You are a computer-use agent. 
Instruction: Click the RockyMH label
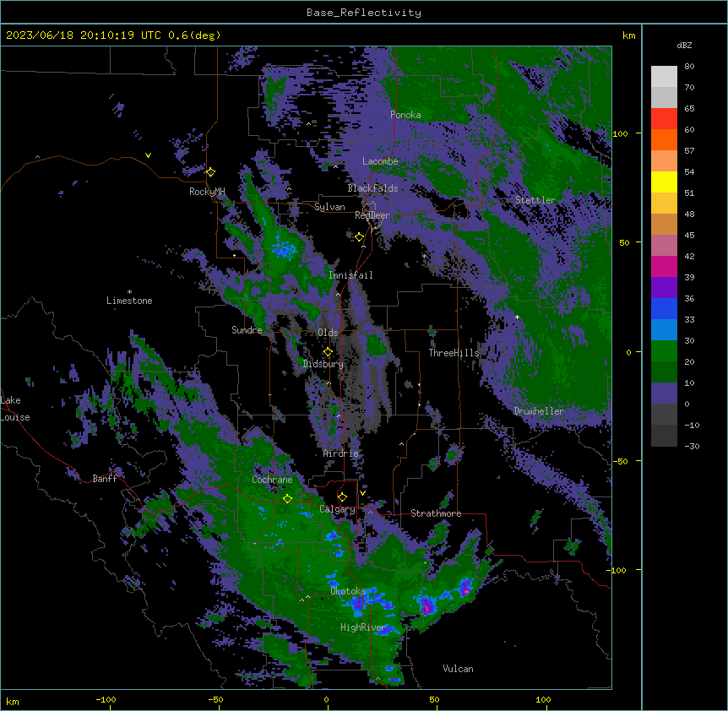pos(207,192)
